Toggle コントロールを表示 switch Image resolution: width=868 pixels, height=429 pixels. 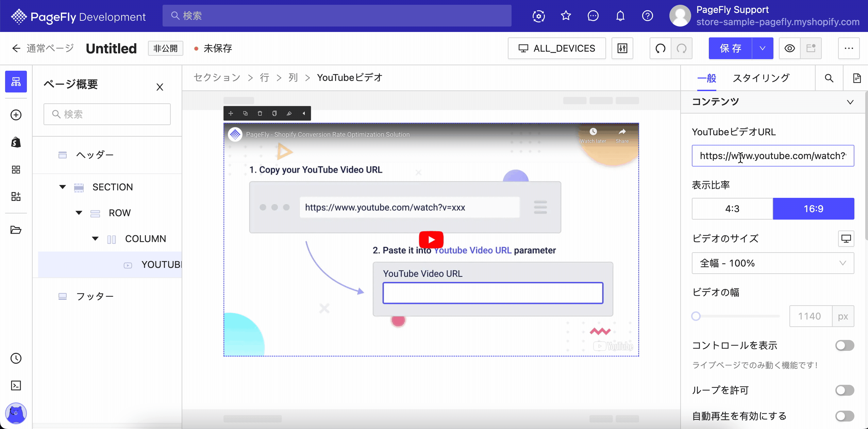845,345
